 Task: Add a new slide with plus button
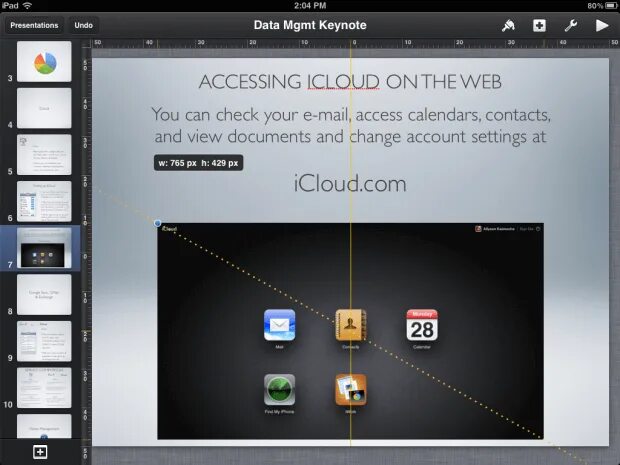[40, 452]
